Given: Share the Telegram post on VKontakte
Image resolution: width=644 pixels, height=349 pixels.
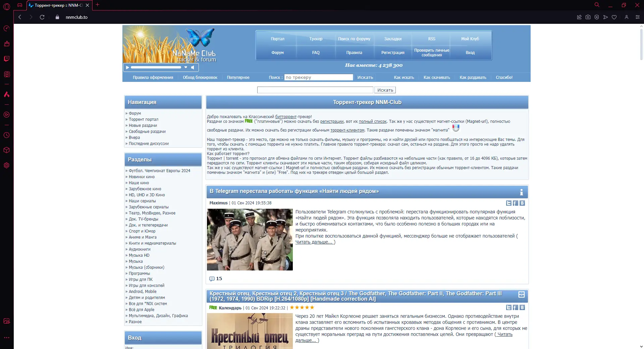Looking at the screenshot, I should click(x=522, y=203).
